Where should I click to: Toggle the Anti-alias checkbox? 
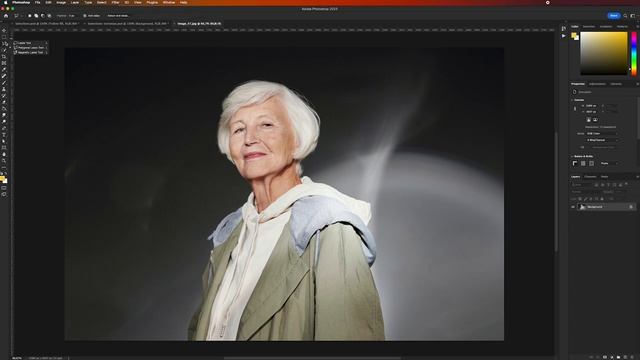coord(84,16)
